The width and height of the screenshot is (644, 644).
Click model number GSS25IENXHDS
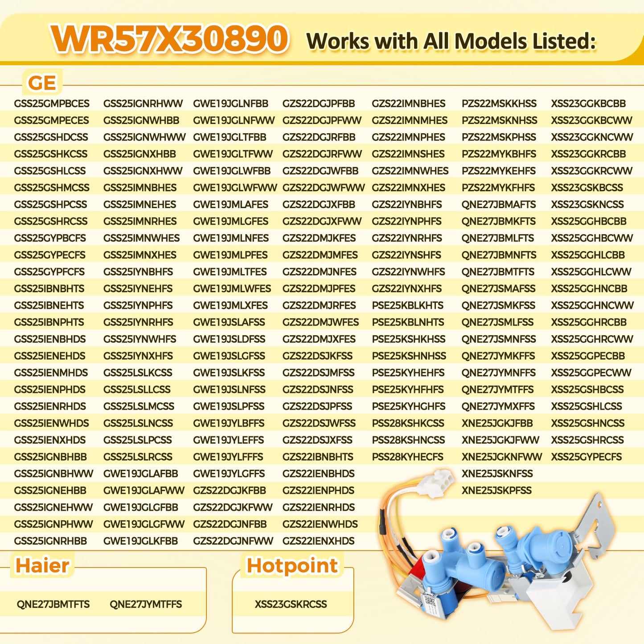coord(50,439)
